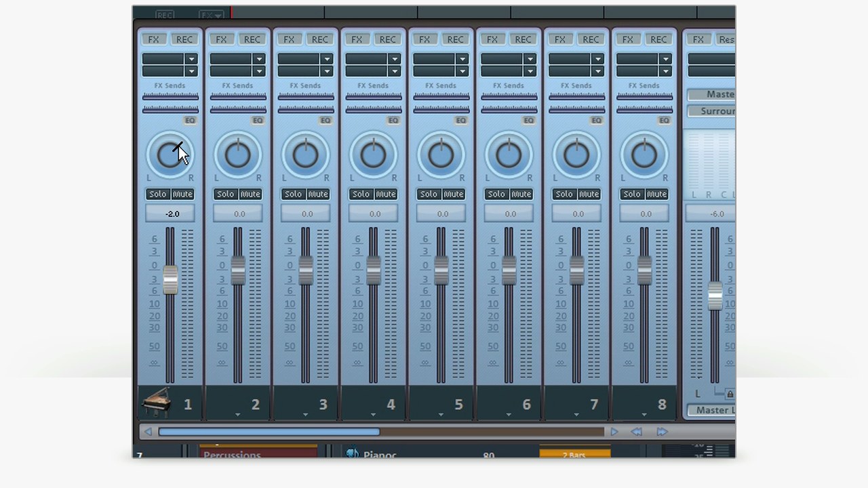868x488 pixels.
Task: Mute channel 2
Action: point(250,195)
